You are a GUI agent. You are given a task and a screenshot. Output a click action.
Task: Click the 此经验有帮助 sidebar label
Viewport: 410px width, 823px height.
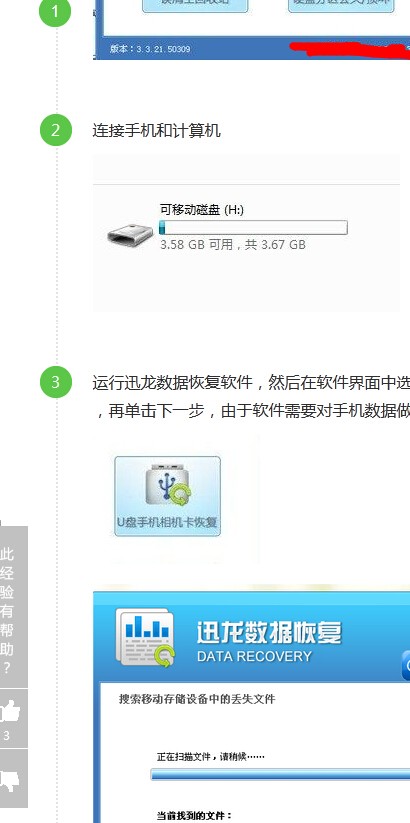[7, 610]
